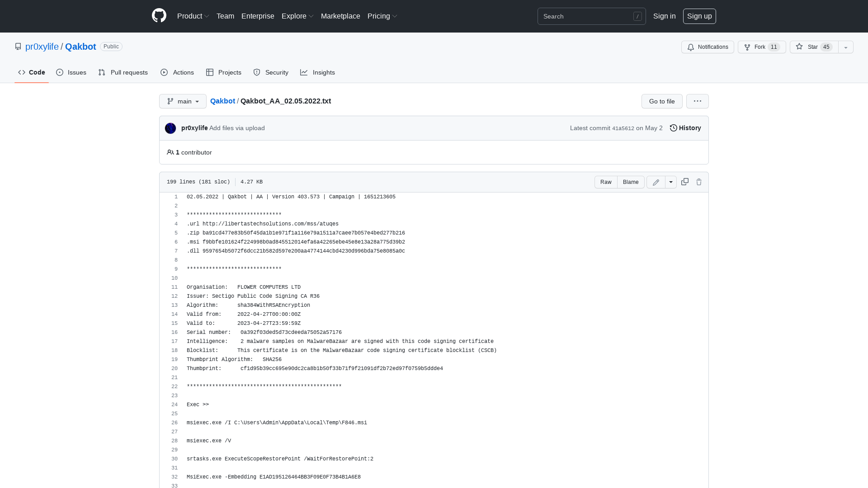Open the Blame view
868x488 pixels.
[x=631, y=182]
